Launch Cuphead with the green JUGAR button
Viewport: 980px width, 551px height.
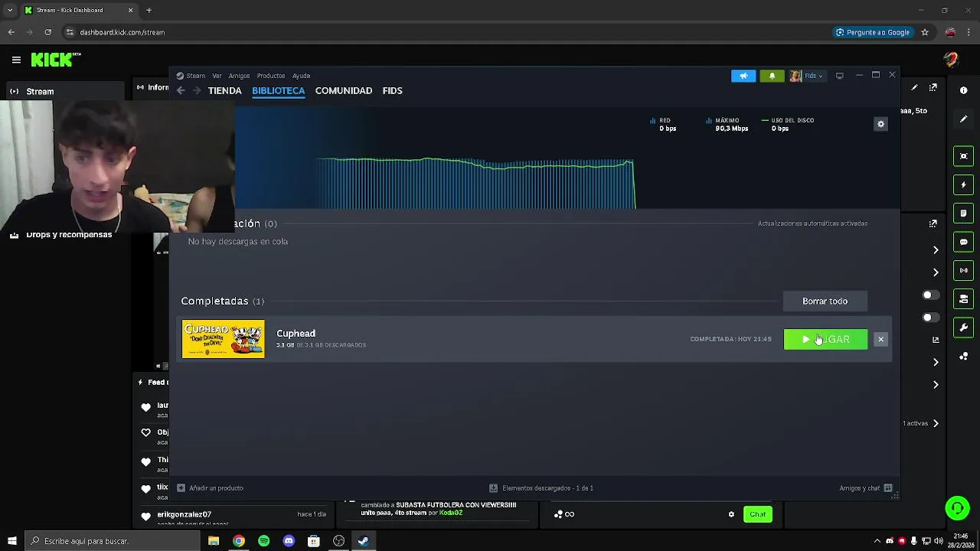point(825,339)
